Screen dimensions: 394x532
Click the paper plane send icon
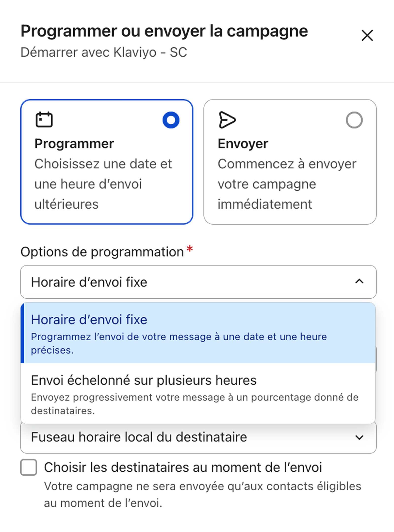[227, 120]
